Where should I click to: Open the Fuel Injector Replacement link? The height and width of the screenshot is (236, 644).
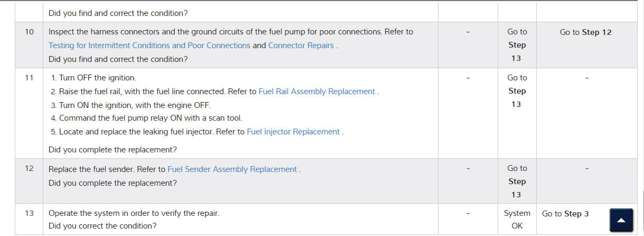pyautogui.click(x=293, y=132)
